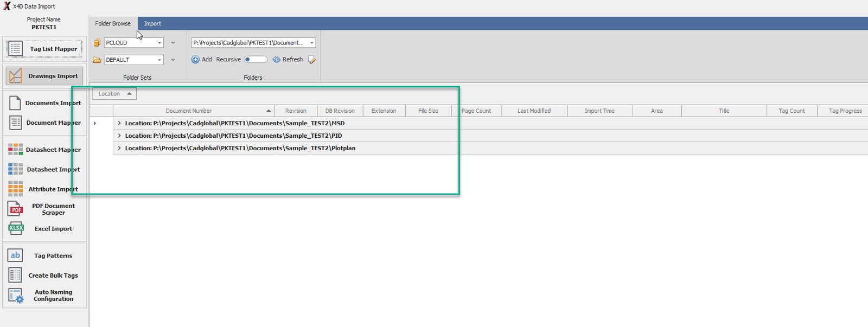The image size is (868, 327).
Task: Switch to the Import tab
Action: tap(152, 23)
